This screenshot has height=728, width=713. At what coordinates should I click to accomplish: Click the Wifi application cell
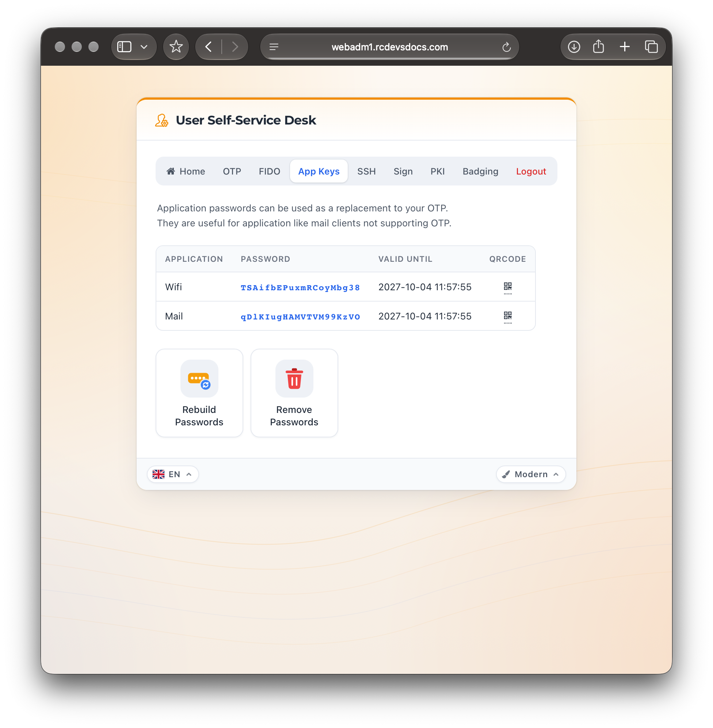click(x=174, y=287)
